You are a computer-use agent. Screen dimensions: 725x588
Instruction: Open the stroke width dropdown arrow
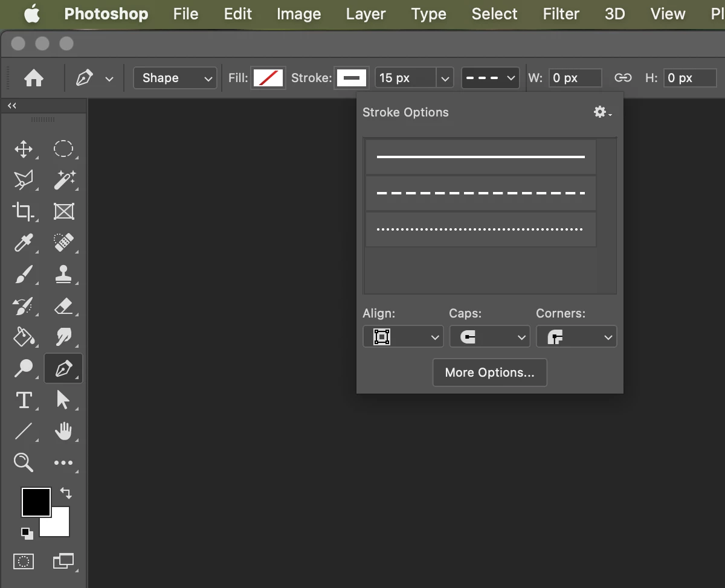click(445, 78)
